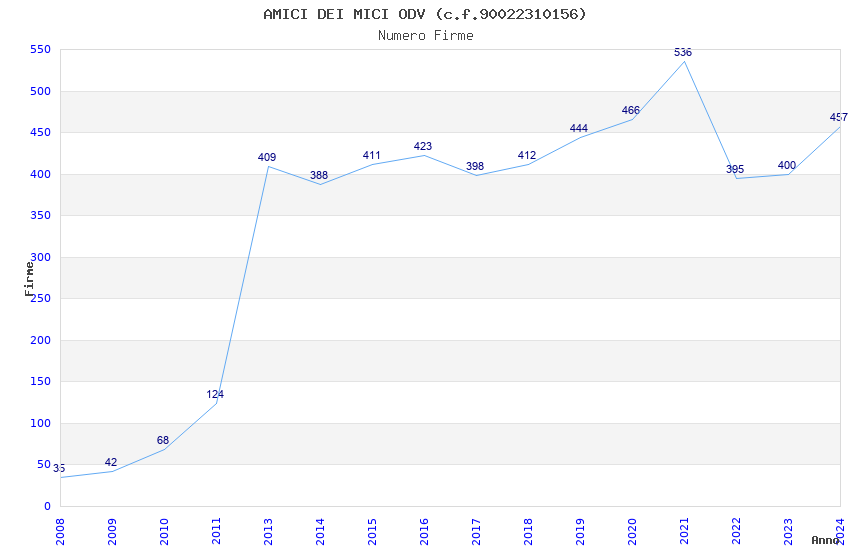The width and height of the screenshot is (850, 550).
Task: Select the 124 data label
Action: [215, 394]
